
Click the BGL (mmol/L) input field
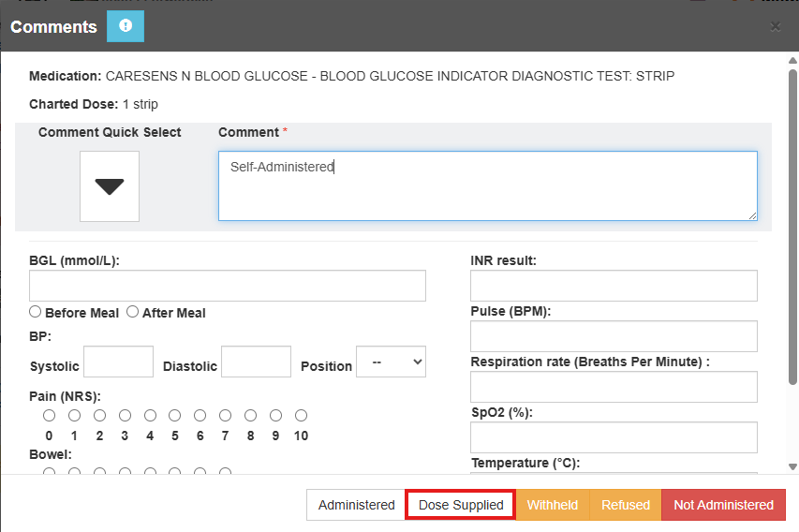click(228, 286)
